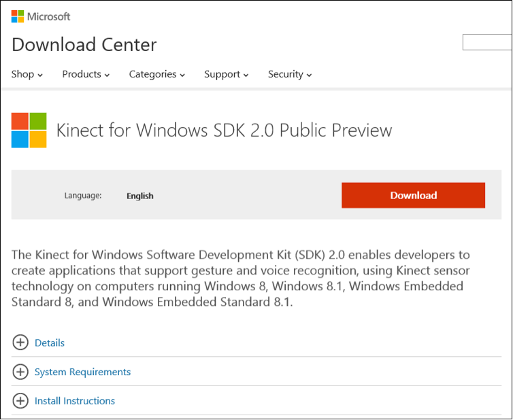The image size is (513, 420).
Task: Open the Install Instructions link
Action: 75,401
